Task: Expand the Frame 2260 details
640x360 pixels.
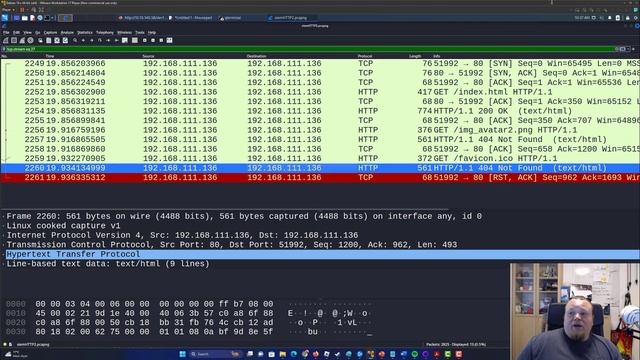Action: (x=4, y=216)
